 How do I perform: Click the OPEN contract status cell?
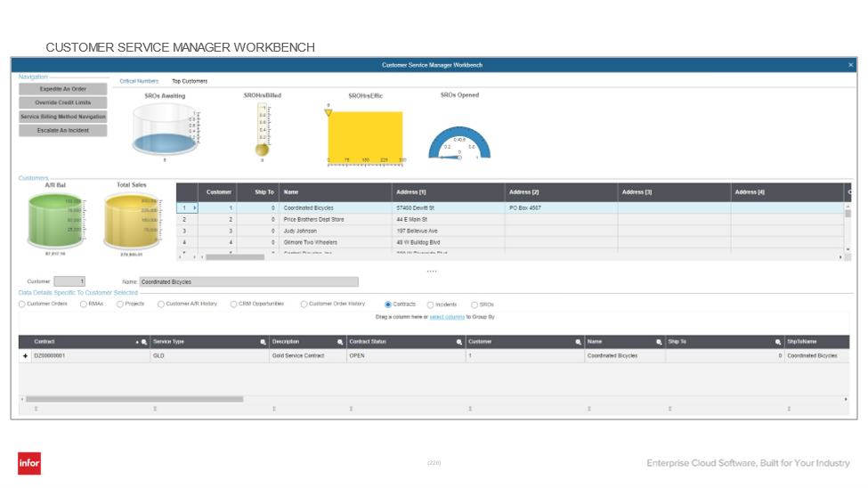tap(406, 356)
